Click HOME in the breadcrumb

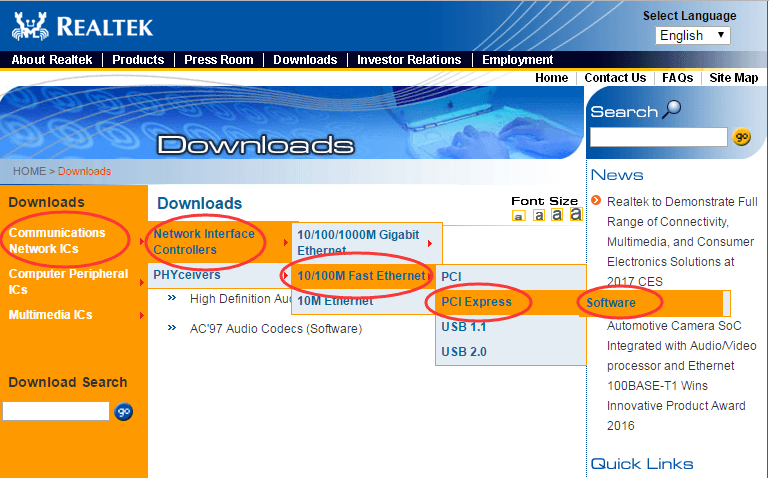click(x=29, y=171)
